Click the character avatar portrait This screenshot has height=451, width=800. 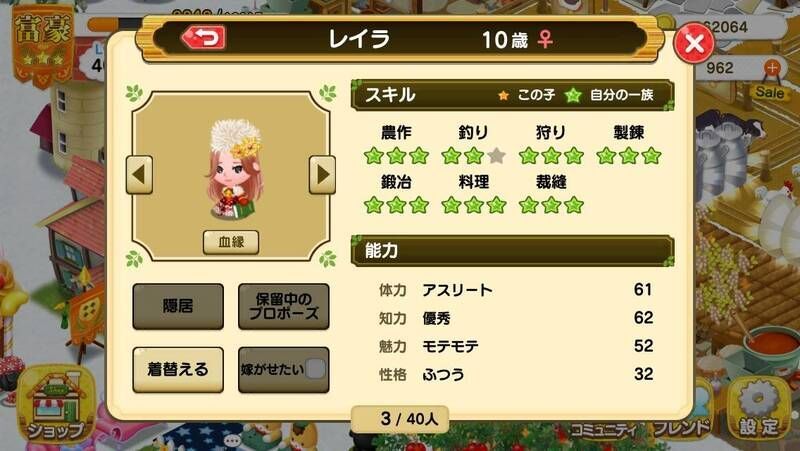click(x=236, y=168)
